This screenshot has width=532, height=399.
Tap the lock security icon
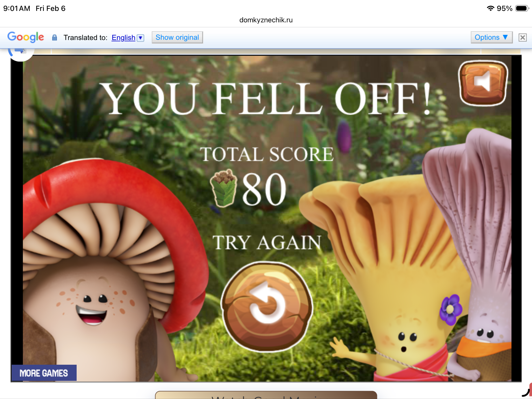point(55,38)
